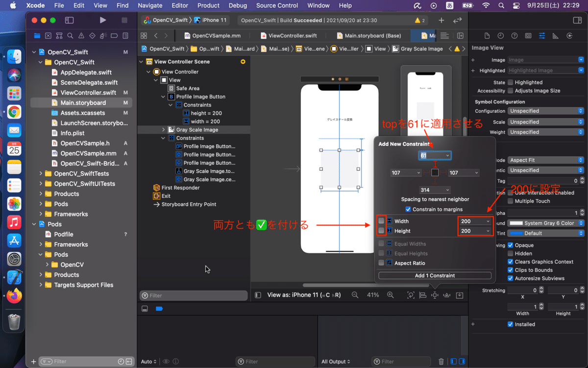Open the Scale Unspecified dropdown
The image size is (588, 368).
(x=546, y=122)
